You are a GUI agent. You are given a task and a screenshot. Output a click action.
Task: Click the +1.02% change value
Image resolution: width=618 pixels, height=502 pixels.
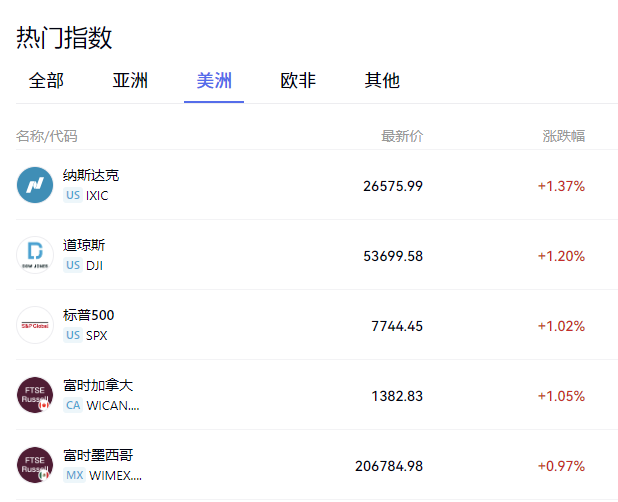click(561, 326)
